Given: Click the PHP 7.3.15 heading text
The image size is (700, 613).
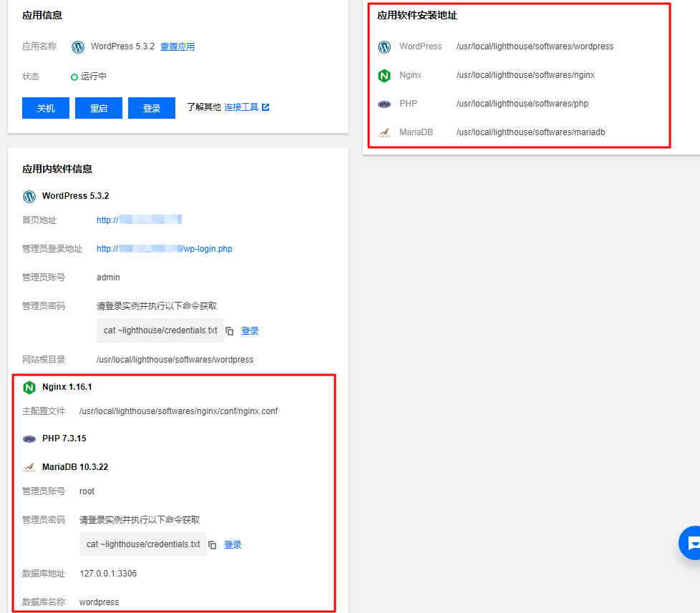Looking at the screenshot, I should pyautogui.click(x=64, y=438).
